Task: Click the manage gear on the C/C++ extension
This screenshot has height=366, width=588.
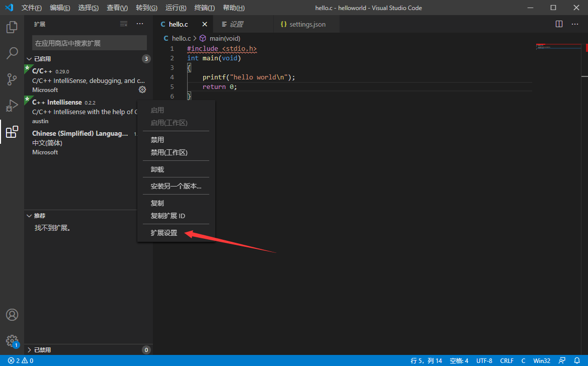Action: 142,89
